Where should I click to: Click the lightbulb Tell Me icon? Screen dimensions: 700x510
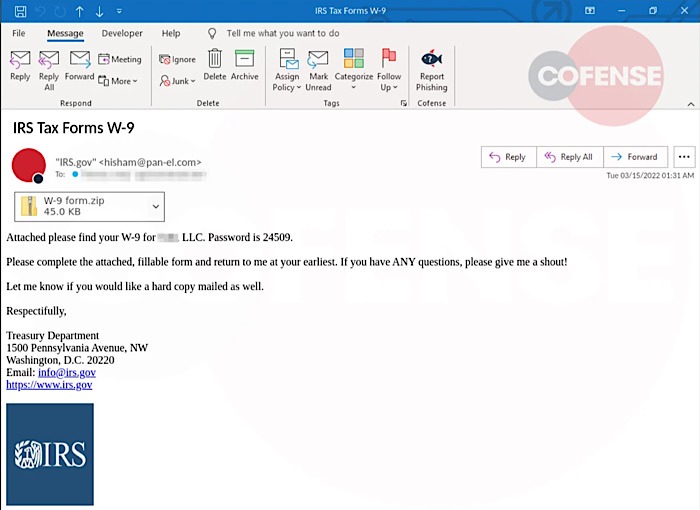pos(212,33)
